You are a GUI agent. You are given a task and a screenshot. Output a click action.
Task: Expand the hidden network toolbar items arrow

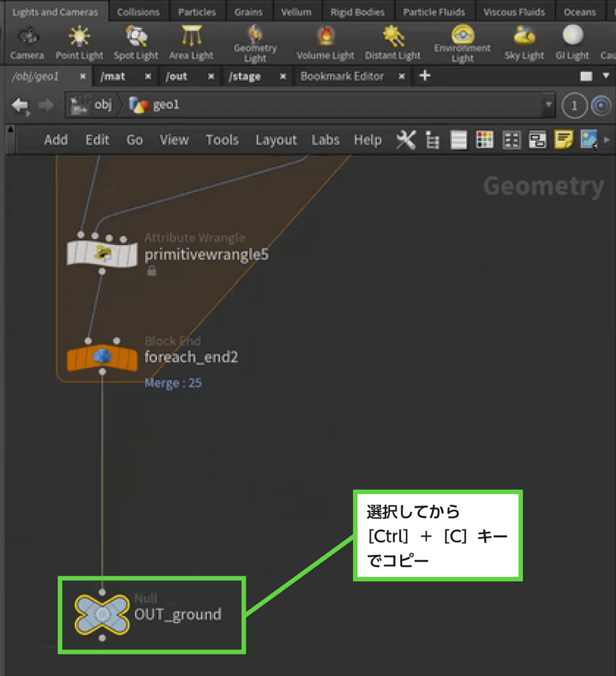tap(607, 140)
